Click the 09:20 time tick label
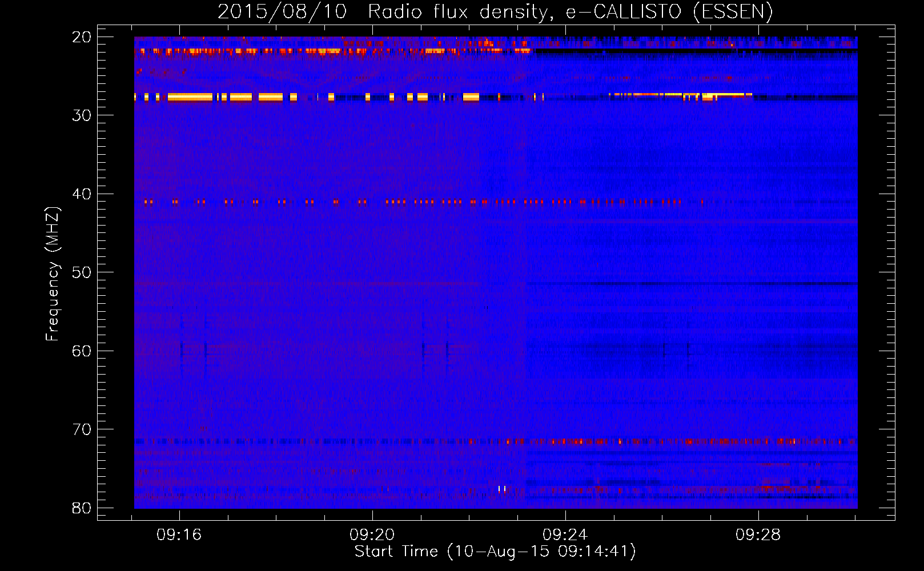The width and height of the screenshot is (924, 571). [x=372, y=535]
